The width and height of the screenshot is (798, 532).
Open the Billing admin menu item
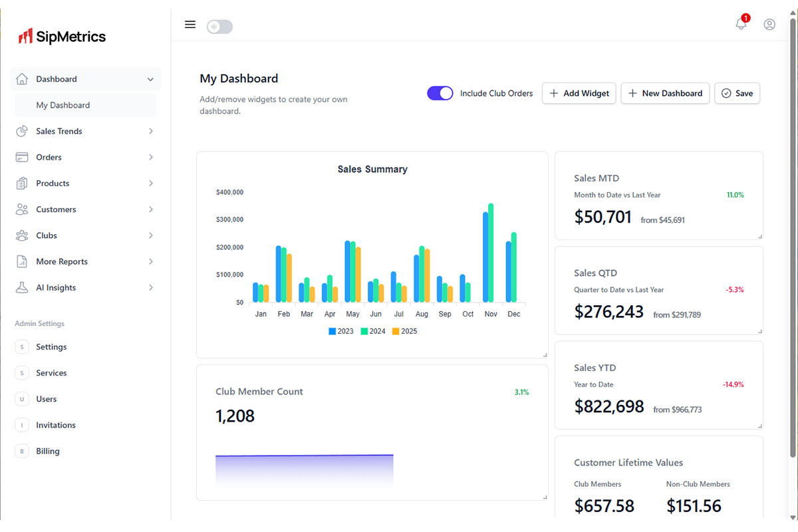click(48, 452)
